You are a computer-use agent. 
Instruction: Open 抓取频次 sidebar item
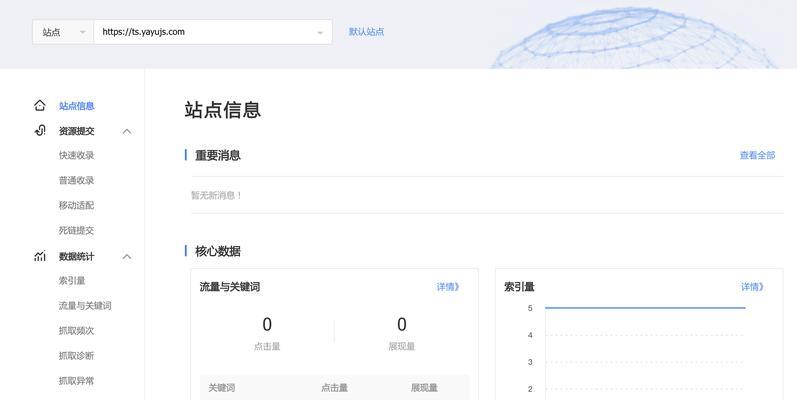tap(76, 331)
